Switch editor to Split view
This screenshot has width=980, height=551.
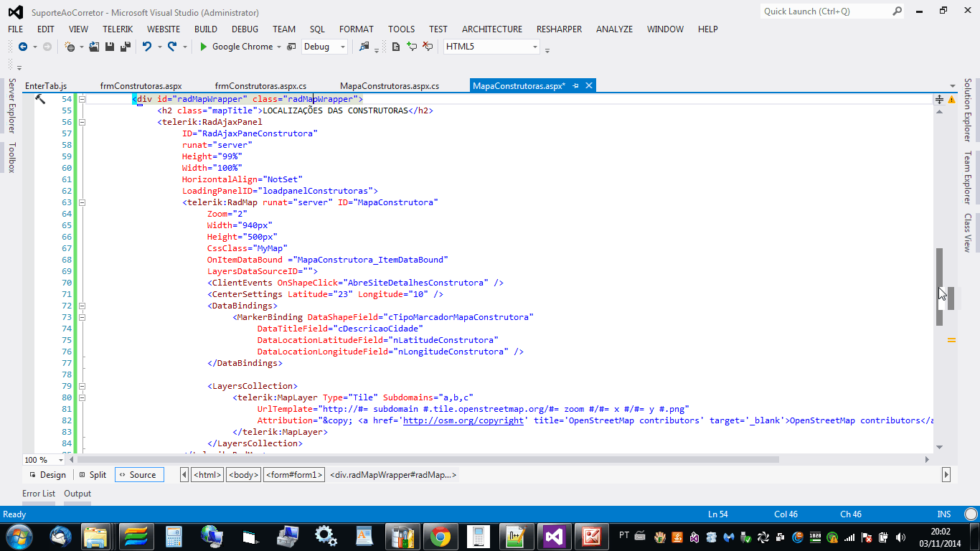[x=93, y=475]
